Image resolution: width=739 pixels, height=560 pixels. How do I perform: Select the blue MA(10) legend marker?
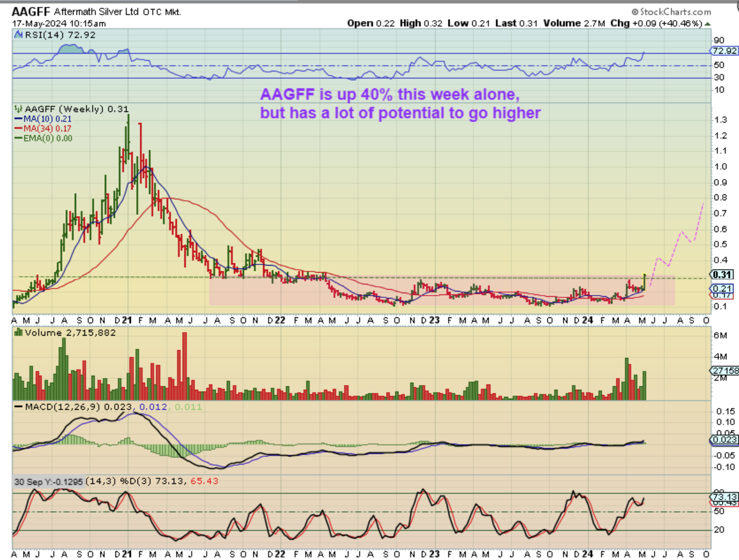pos(18,120)
